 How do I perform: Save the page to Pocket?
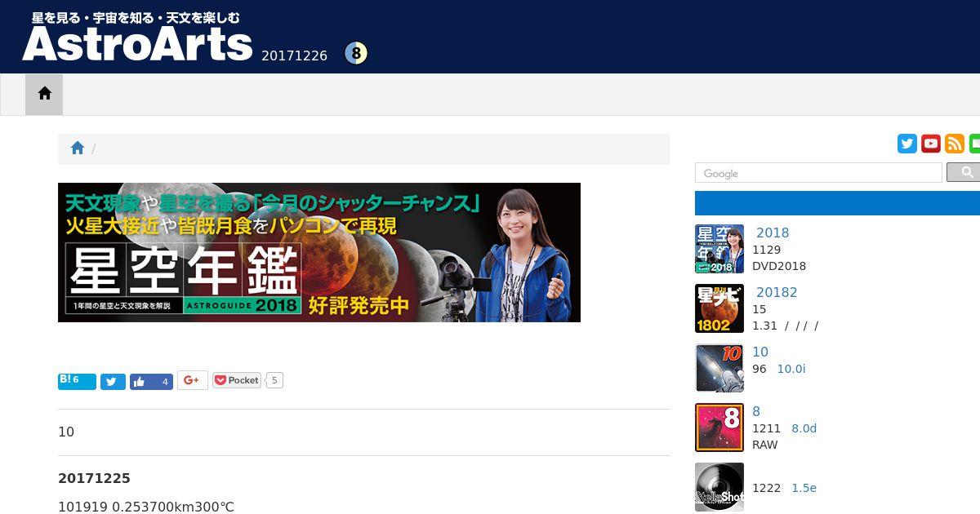(237, 380)
